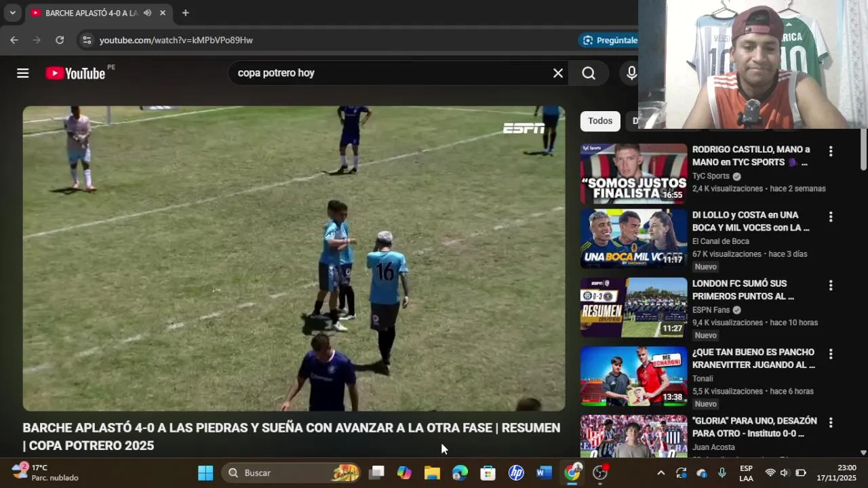
Task: Open Task View from the taskbar
Action: tap(376, 472)
